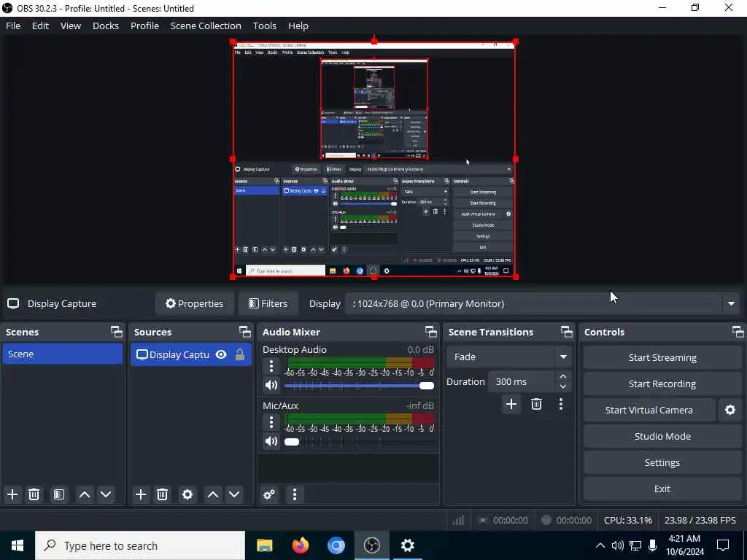The height and width of the screenshot is (560, 747).
Task: Click Start Virtual Camera button
Action: coord(649,410)
